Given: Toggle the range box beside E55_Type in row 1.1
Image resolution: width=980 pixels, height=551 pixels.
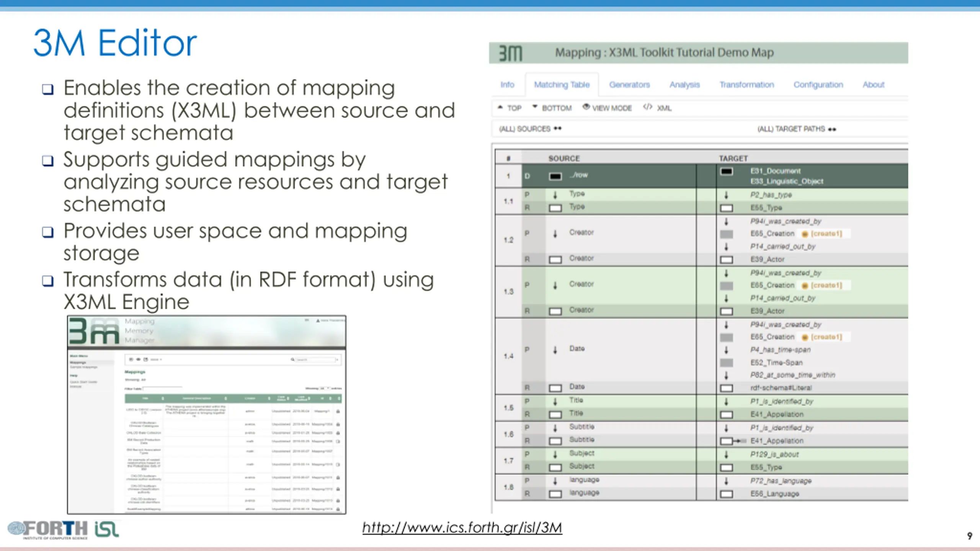Looking at the screenshot, I should pos(727,208).
